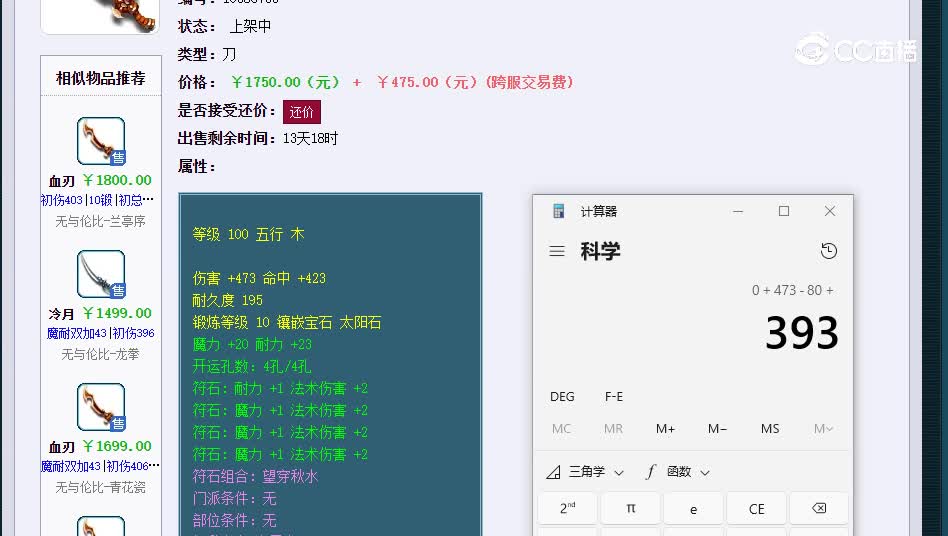Click server name 无与伦比-青花瓷
948x536 pixels.
click(100, 487)
